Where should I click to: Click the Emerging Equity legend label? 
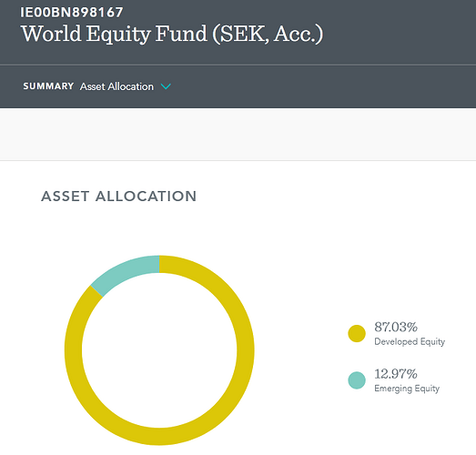coord(407,389)
